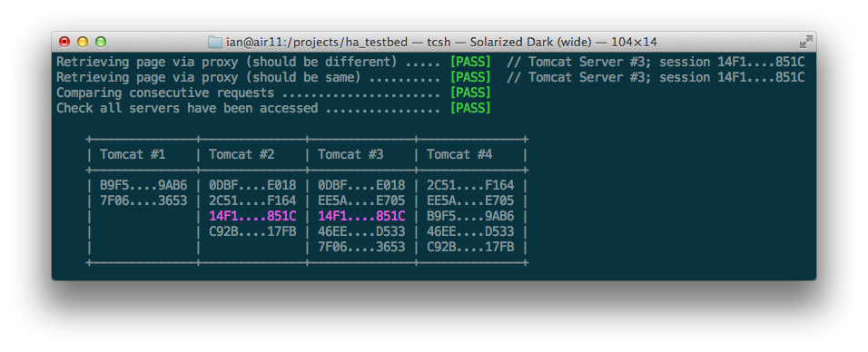Click magenta session 14F1....851C under Tomcat #3
Viewport: 868px width, 352px height.
point(361,217)
